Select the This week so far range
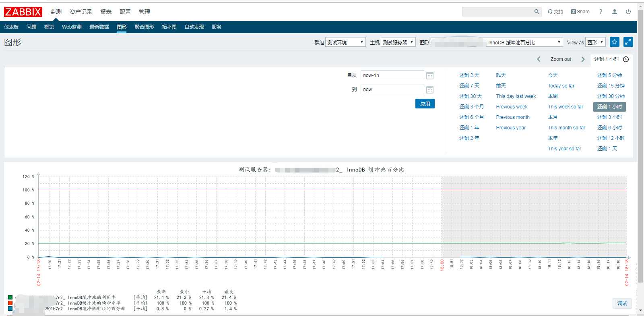This screenshot has height=316, width=644. tap(566, 107)
